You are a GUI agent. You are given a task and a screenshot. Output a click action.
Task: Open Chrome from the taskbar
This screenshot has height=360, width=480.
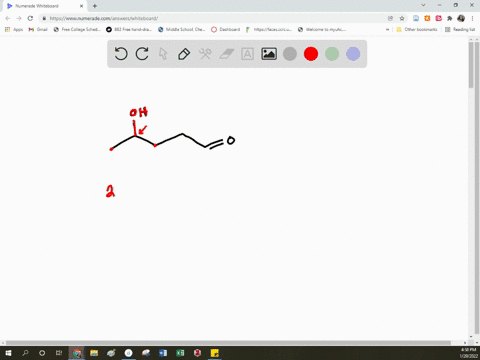77,353
